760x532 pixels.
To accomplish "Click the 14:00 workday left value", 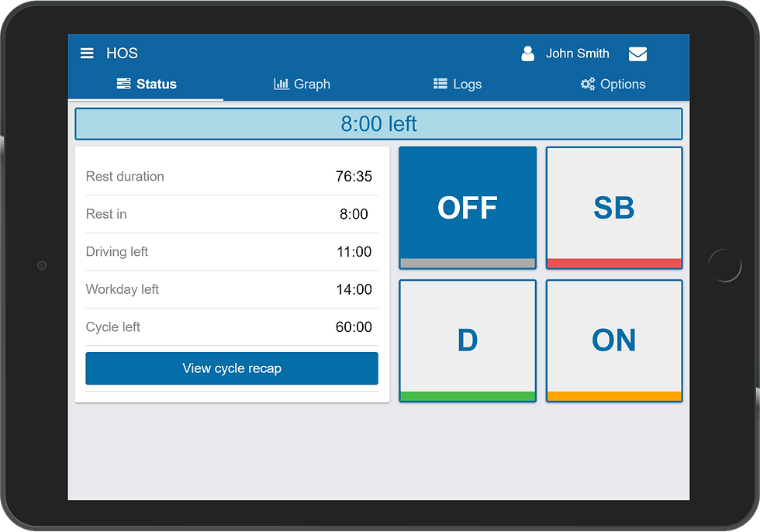I will click(354, 289).
